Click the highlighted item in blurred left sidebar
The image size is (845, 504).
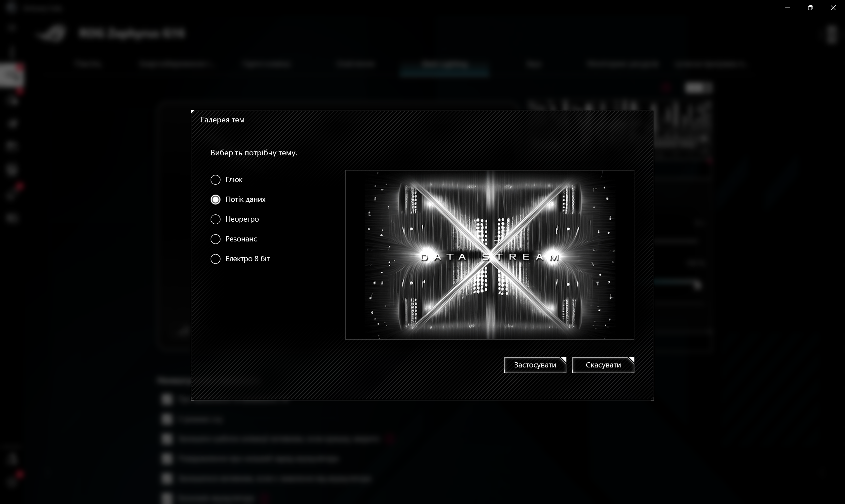(x=12, y=76)
